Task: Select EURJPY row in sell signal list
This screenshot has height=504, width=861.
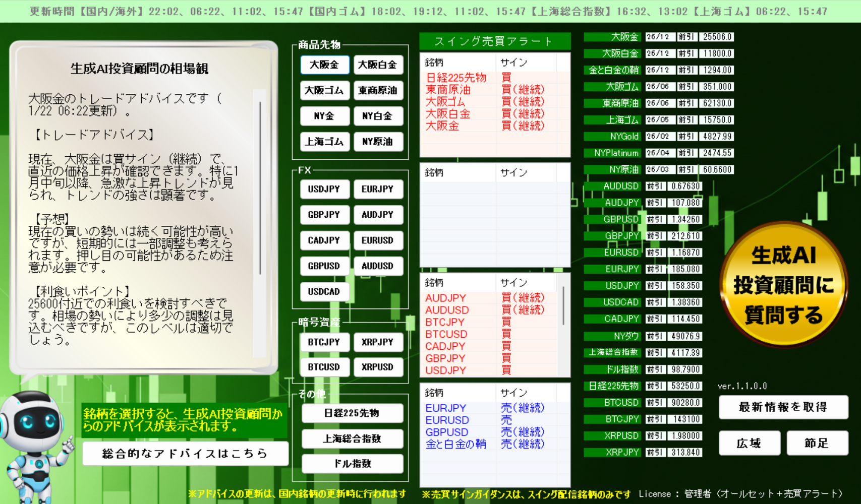Action: pos(488,408)
